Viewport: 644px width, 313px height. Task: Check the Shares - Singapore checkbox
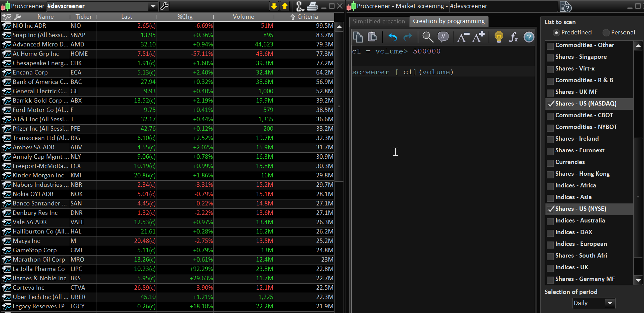coord(550,58)
